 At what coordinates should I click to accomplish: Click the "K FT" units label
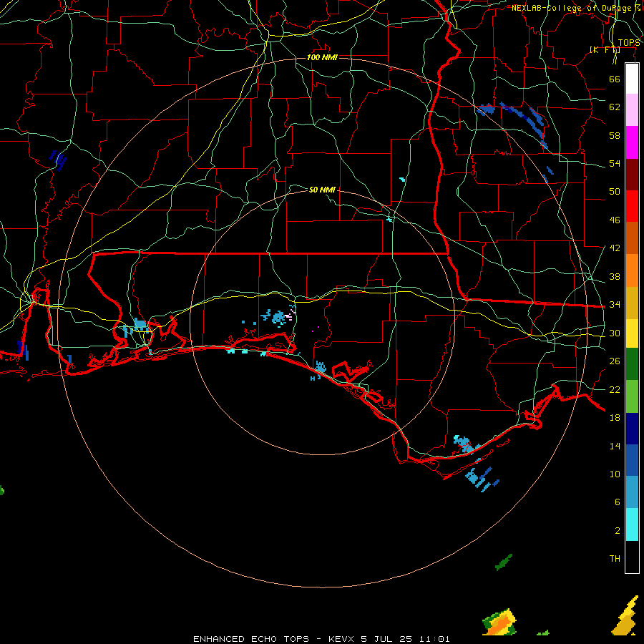pos(605,49)
